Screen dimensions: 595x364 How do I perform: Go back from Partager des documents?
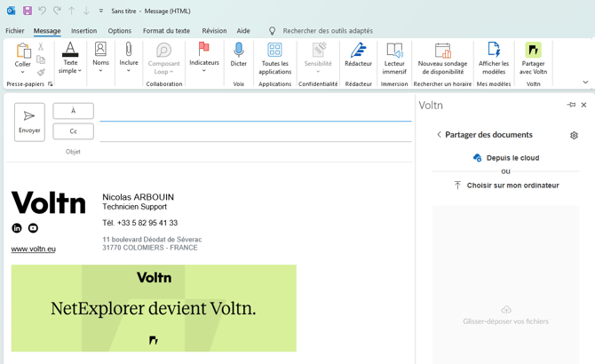pos(439,135)
